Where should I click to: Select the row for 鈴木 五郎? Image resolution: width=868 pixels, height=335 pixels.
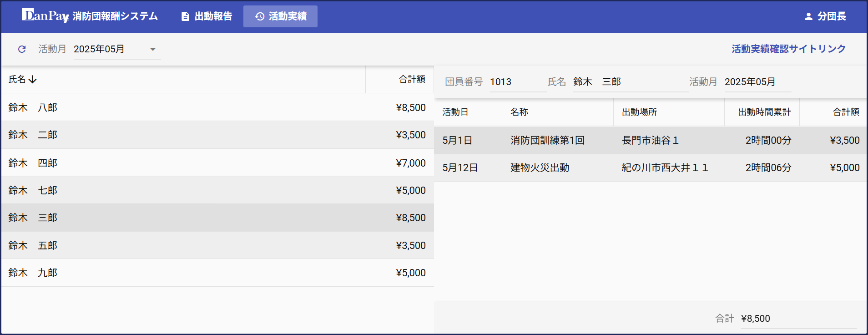pyautogui.click(x=217, y=245)
